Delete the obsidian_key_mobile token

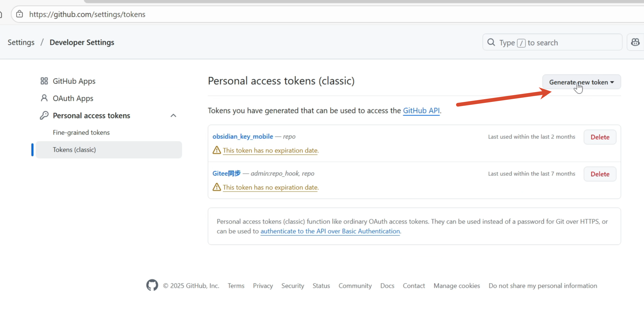point(600,137)
